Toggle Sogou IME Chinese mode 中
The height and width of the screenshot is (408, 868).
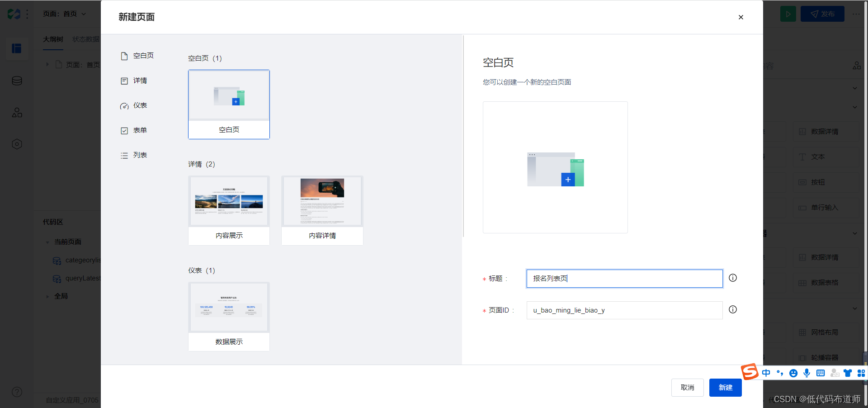(766, 373)
